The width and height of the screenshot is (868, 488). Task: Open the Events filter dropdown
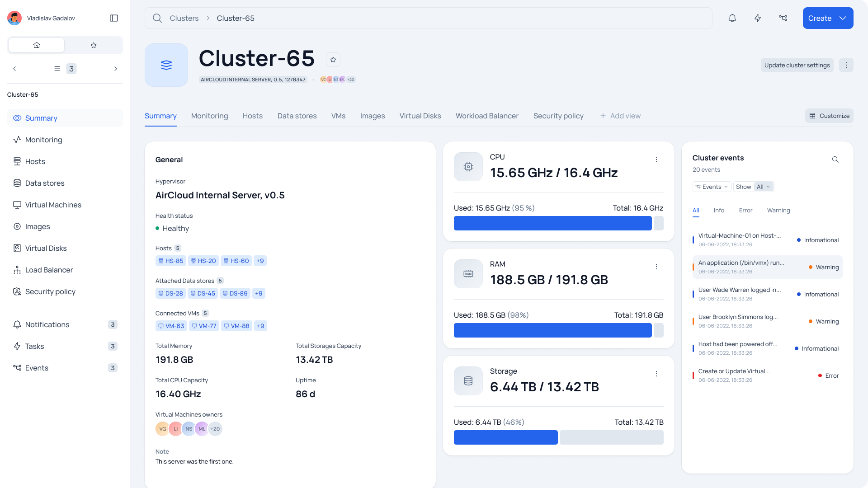(712, 187)
